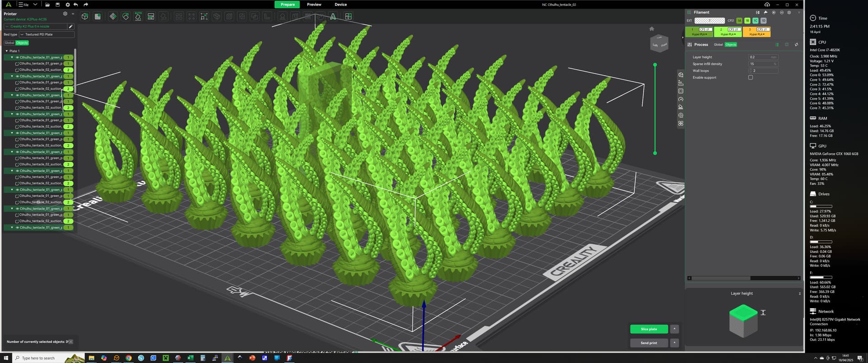Dismiss the selected objects notification

pyautogui.click(x=71, y=341)
